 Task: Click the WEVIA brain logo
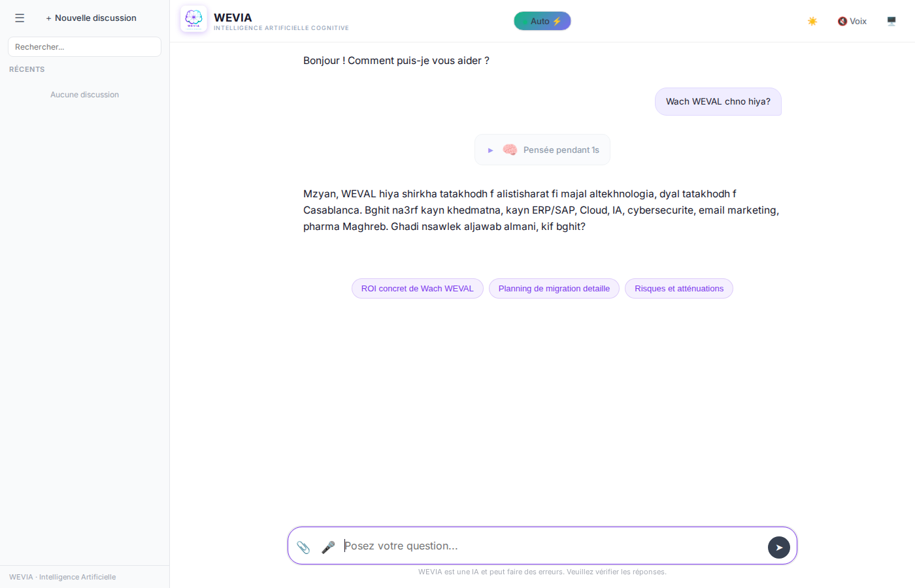pyautogui.click(x=193, y=19)
